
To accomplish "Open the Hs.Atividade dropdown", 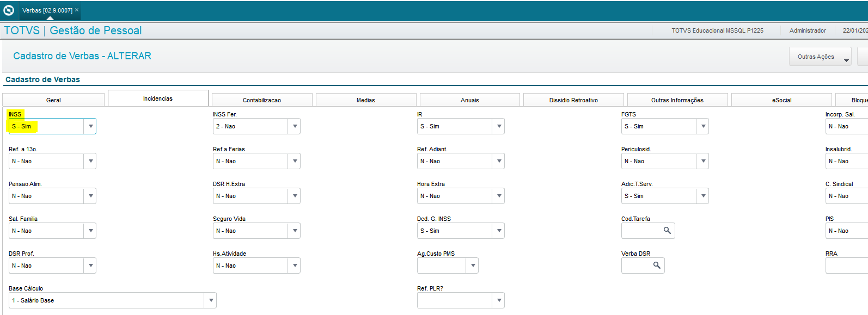I will pyautogui.click(x=295, y=265).
